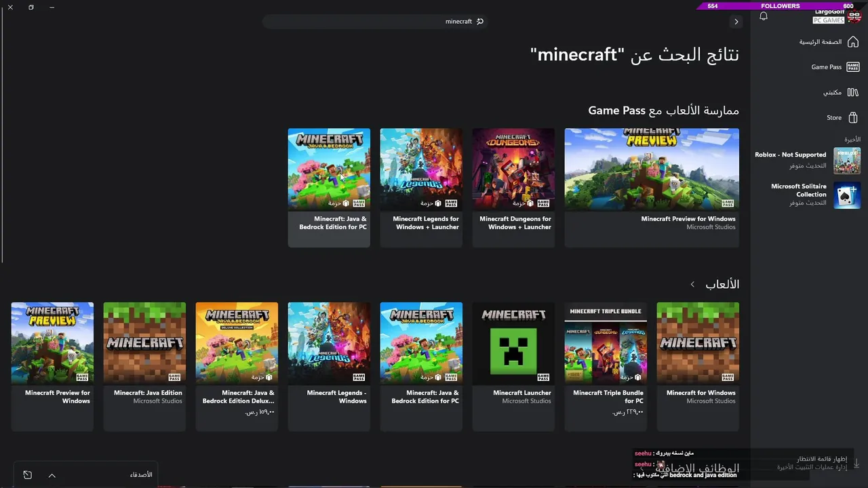Click the download queue arrow icon in the sidebar

pyautogui.click(x=856, y=464)
